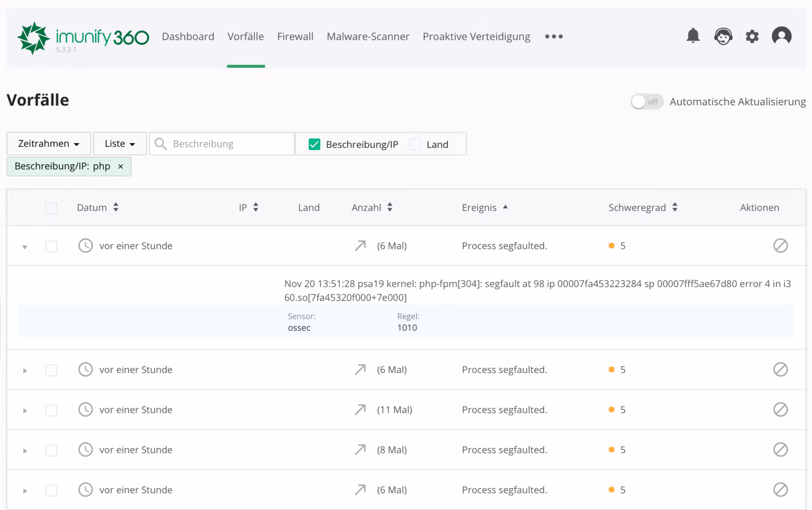The width and height of the screenshot is (812, 510).
Task: Click the user account avatar
Action: click(x=781, y=36)
